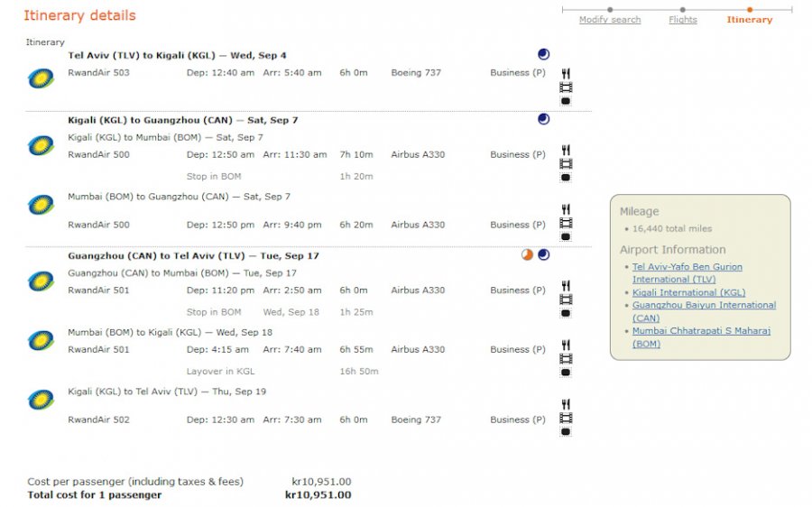Image resolution: width=812 pixels, height=507 pixels.
Task: Click the "Itinerary details" page heading
Action: (79, 15)
